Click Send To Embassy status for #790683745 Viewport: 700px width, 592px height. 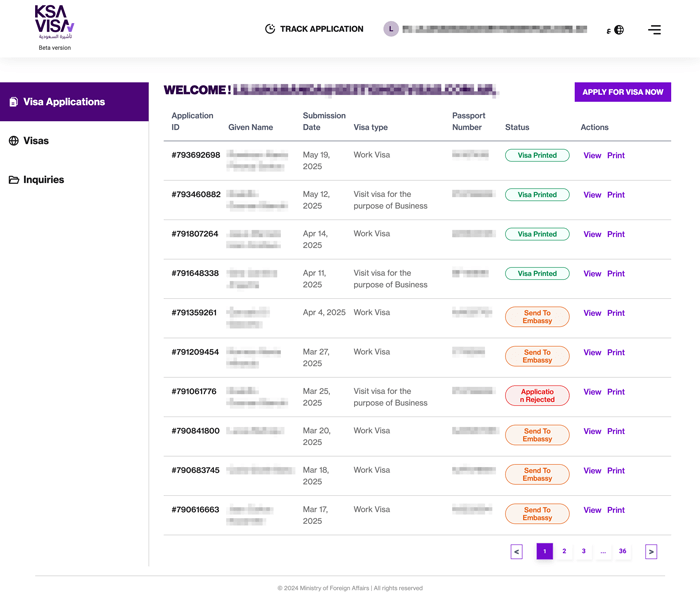click(537, 474)
